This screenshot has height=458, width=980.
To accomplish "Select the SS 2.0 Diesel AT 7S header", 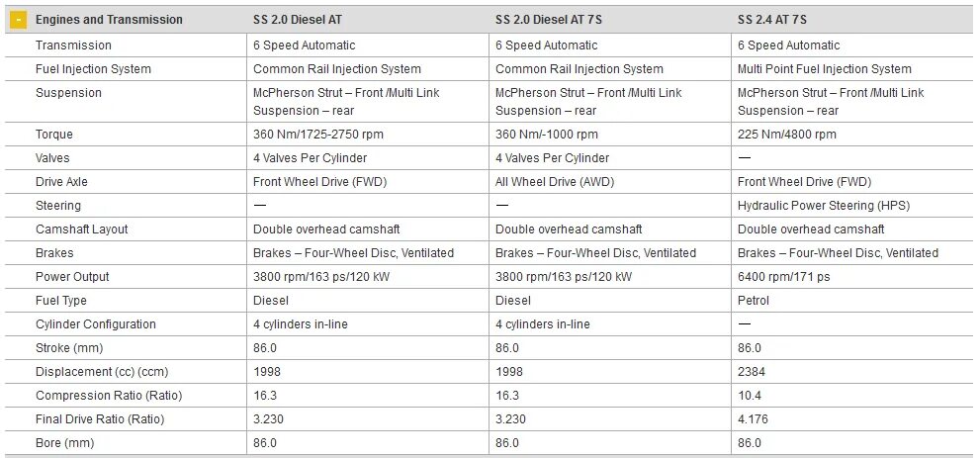I will (x=548, y=20).
